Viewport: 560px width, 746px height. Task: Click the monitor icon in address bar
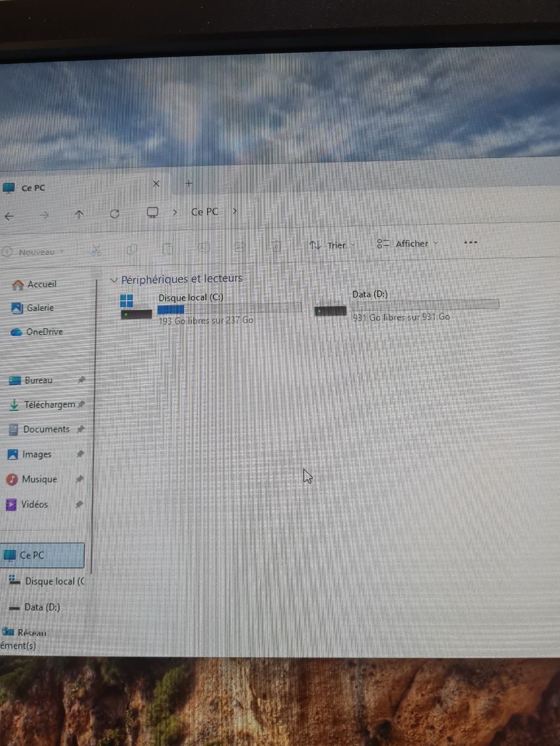tap(153, 212)
